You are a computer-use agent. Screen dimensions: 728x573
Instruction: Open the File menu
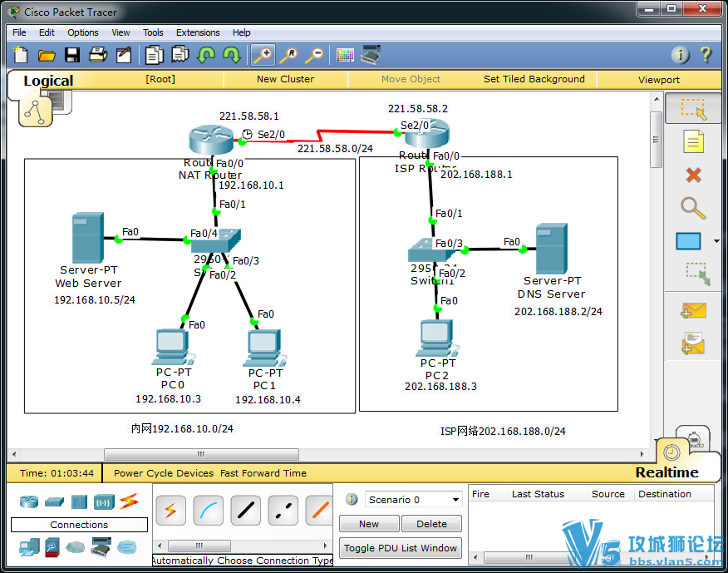coord(19,32)
